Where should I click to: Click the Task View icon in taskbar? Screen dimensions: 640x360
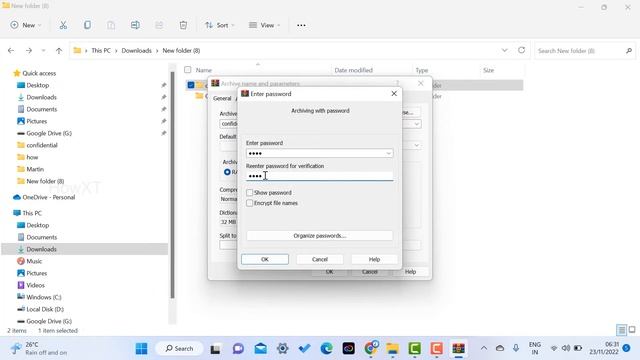[x=216, y=349]
